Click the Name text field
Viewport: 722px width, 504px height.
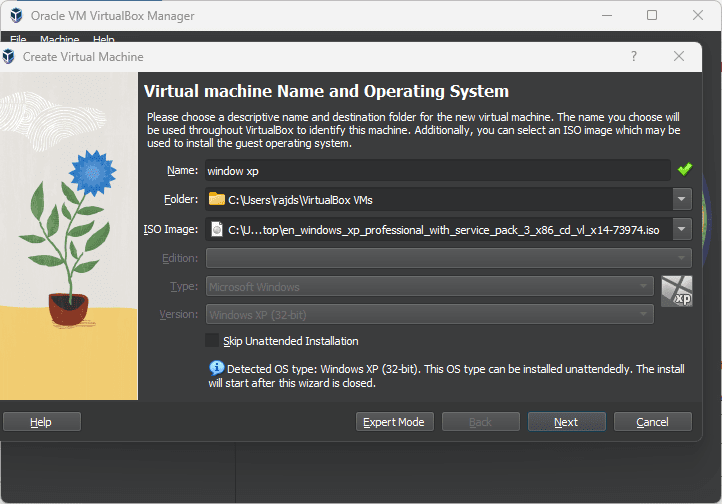coord(437,171)
